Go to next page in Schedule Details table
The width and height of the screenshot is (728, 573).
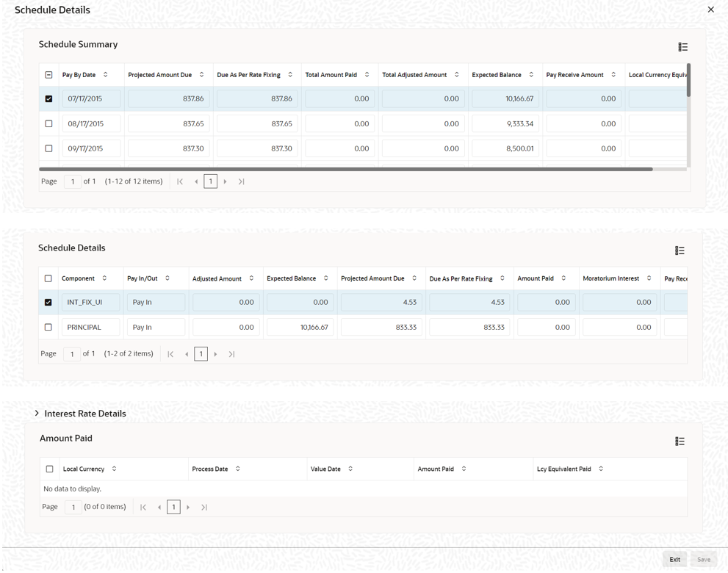[215, 354]
